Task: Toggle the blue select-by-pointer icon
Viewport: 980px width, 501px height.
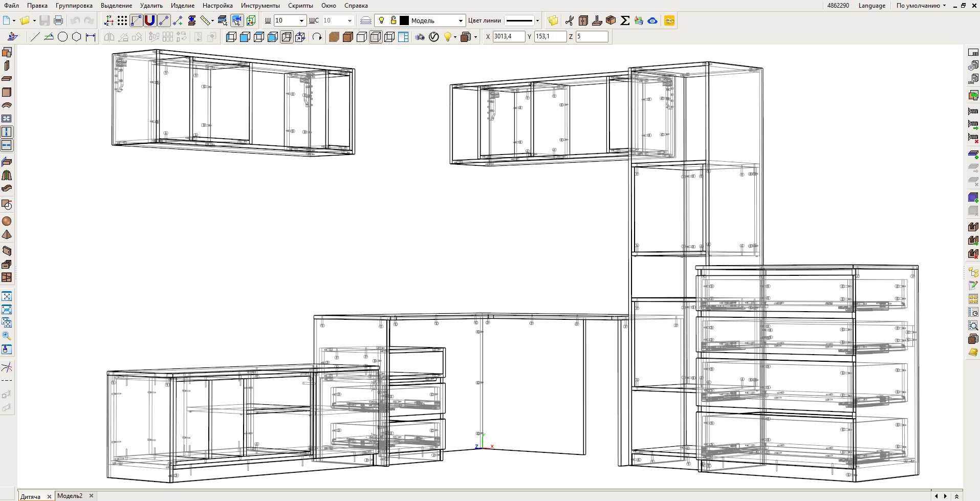Action: tap(236, 20)
